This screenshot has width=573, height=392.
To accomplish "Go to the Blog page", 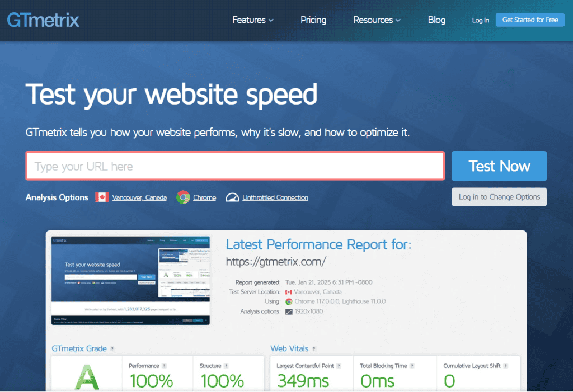I will (x=436, y=20).
